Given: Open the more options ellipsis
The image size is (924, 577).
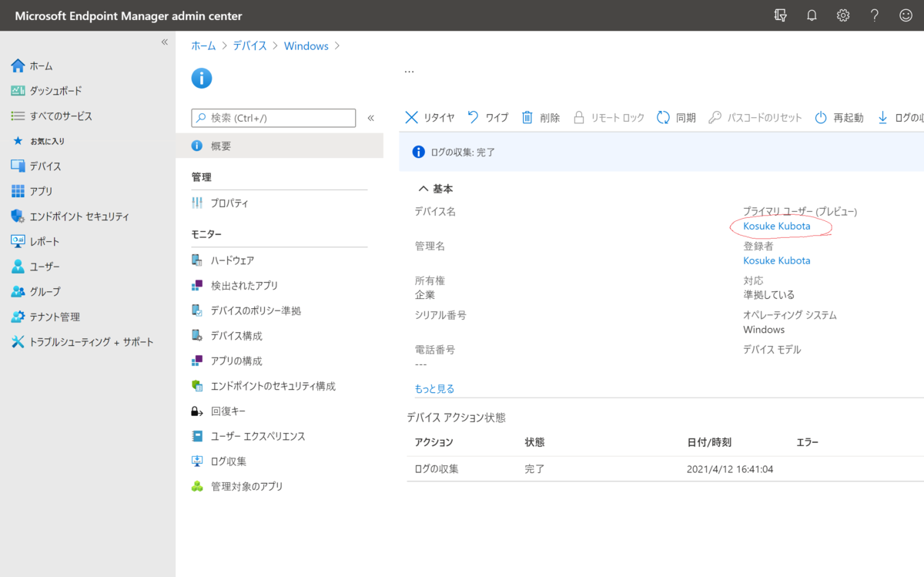Looking at the screenshot, I should 409,71.
